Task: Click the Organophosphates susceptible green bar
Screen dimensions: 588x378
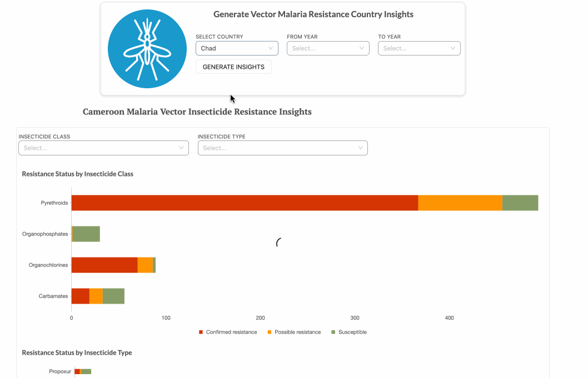Action: click(x=86, y=234)
